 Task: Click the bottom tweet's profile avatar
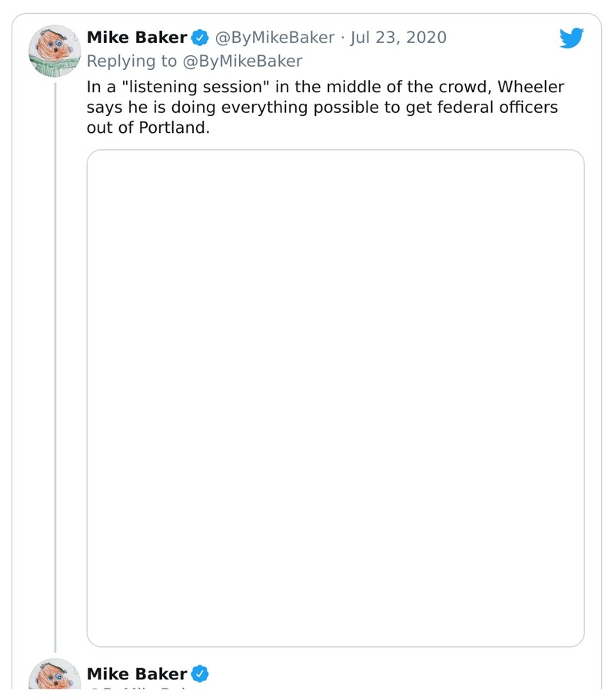54,679
